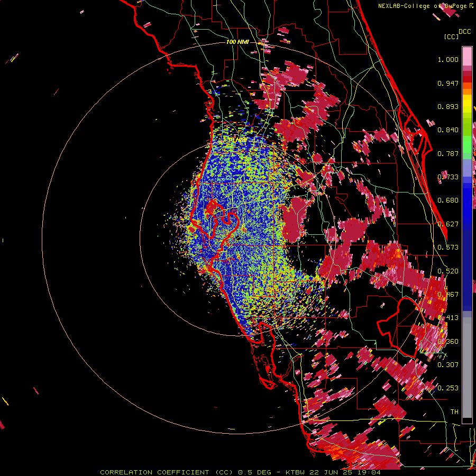Select the 0.787 scale value
Screen dimensions: 476x476
coord(448,153)
